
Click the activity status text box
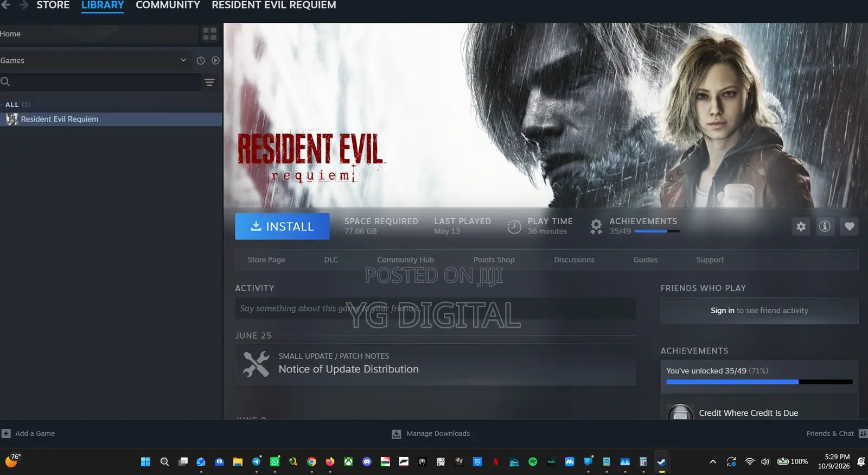(435, 308)
